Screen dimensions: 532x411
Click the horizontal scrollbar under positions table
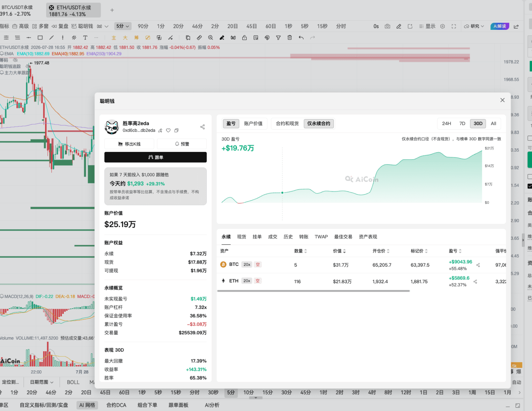pos(313,291)
